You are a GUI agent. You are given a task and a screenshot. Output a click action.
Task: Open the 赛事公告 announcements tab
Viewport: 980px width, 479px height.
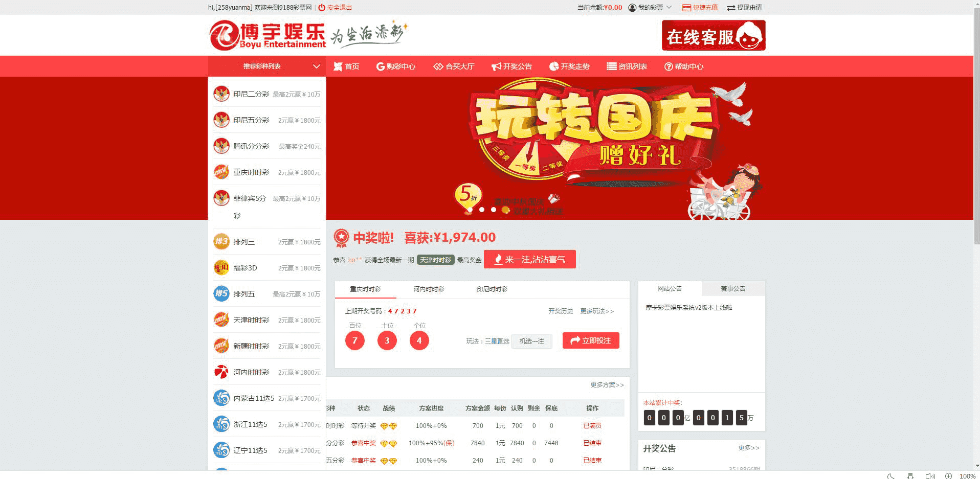coord(733,288)
